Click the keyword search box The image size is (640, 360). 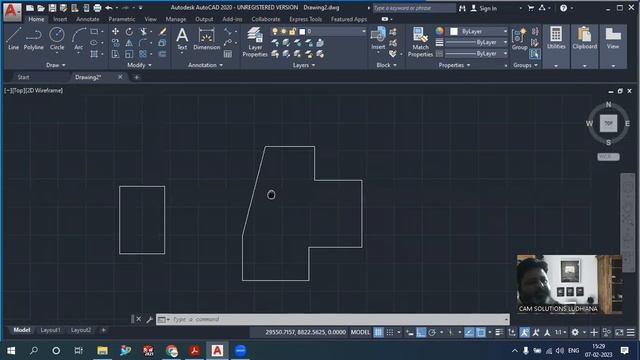(414, 8)
